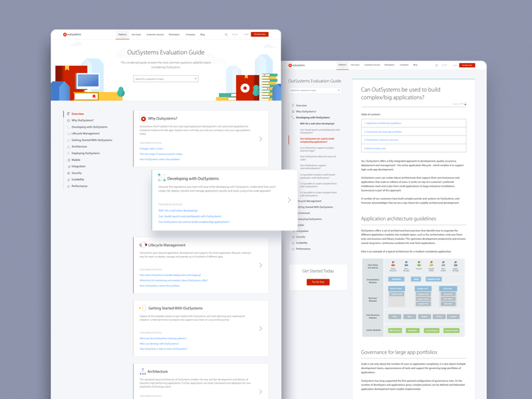Click icon of Getting Started With OutSystems card
The width and height of the screenshot is (532, 399).
[142, 308]
